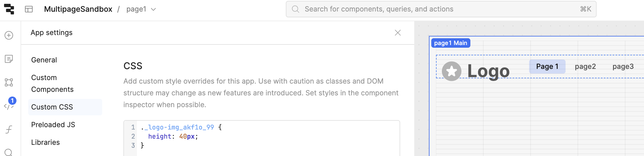
Task: Close the App settings panel
Action: pos(398,33)
